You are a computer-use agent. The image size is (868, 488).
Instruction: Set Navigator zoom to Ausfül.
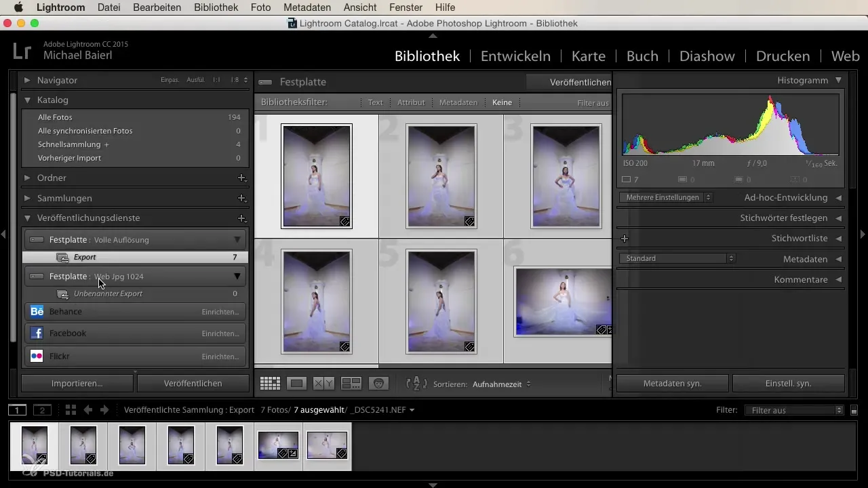pyautogui.click(x=196, y=80)
